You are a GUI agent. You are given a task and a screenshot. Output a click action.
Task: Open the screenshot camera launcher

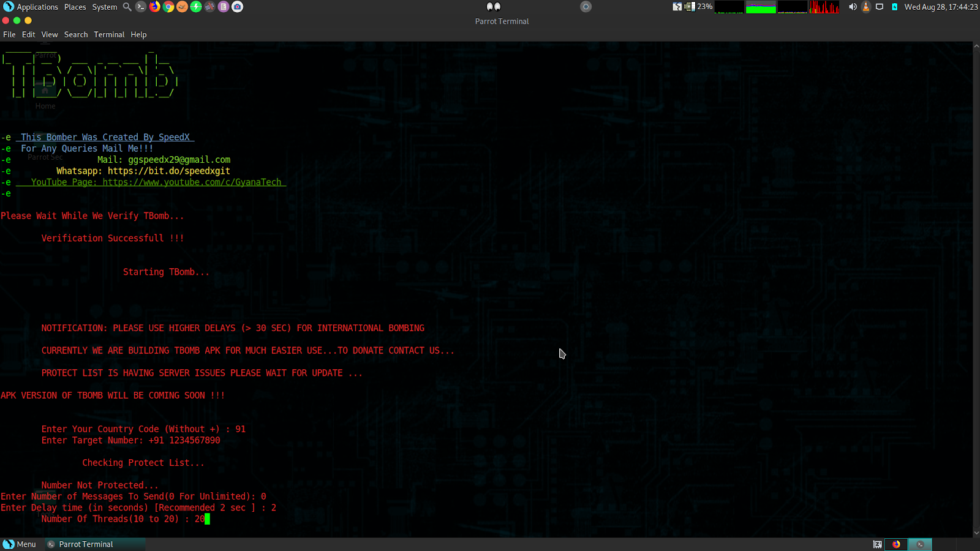(238, 7)
